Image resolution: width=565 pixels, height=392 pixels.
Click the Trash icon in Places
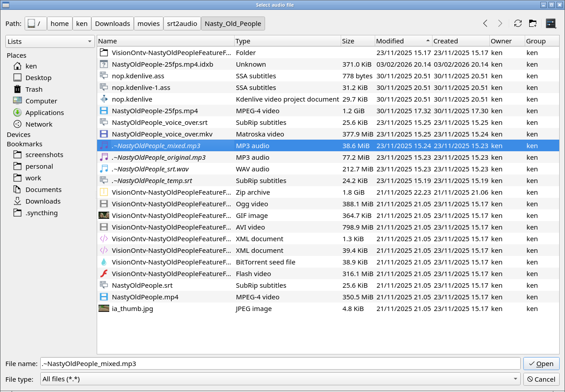[x=17, y=89]
